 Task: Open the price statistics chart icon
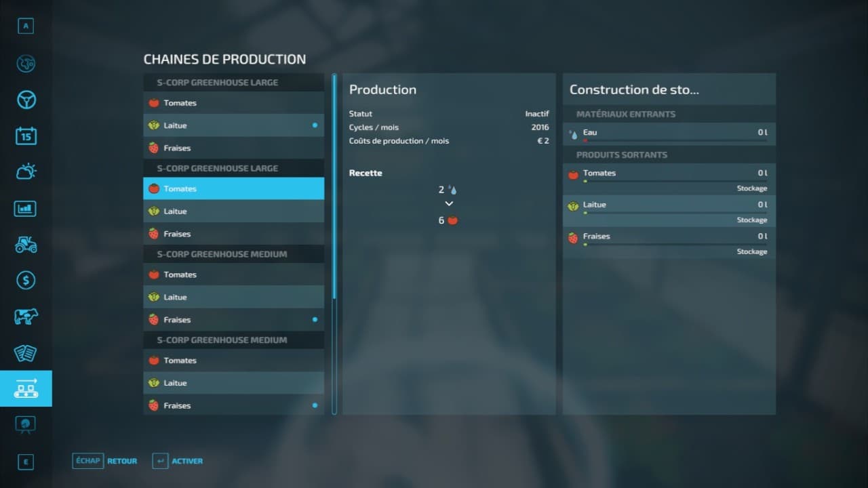(x=26, y=208)
